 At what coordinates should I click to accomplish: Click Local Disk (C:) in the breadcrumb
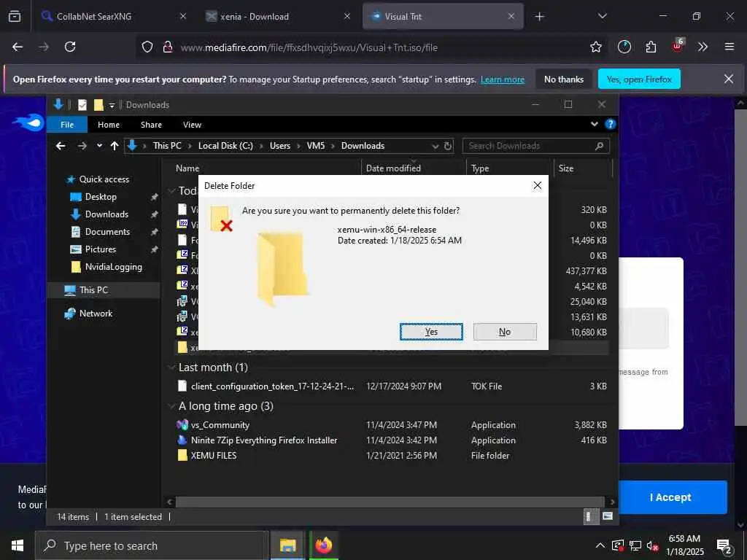click(x=225, y=146)
